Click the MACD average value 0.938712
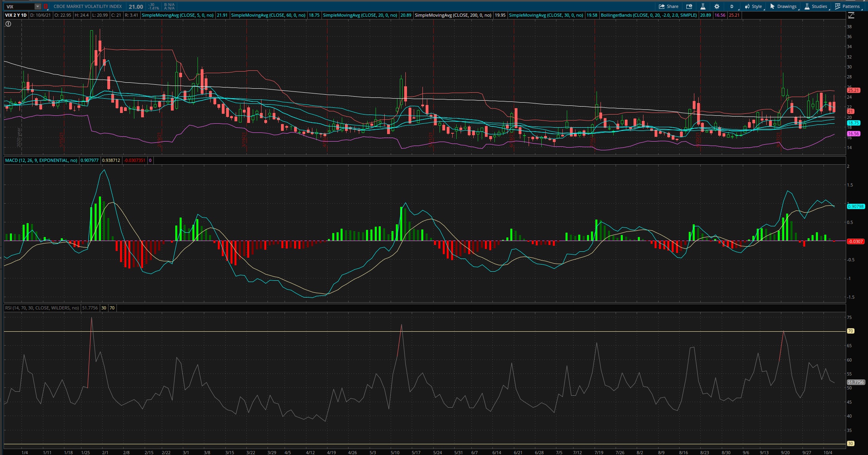Viewport: 868px width, 455px height. coord(111,160)
